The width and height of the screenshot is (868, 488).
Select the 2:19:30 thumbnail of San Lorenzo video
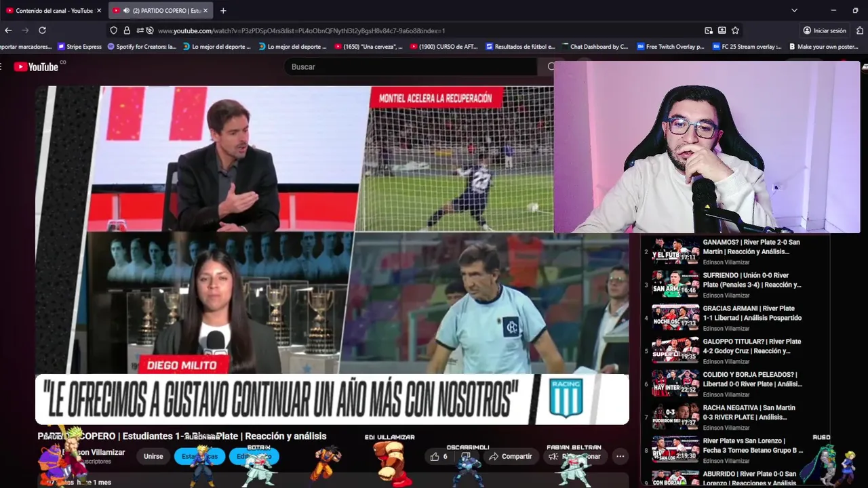click(675, 450)
